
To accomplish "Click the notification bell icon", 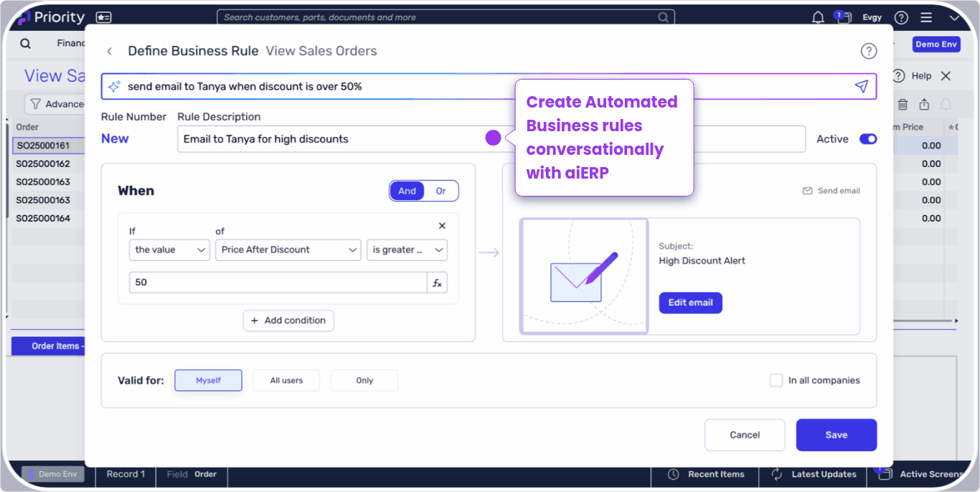I will [818, 17].
